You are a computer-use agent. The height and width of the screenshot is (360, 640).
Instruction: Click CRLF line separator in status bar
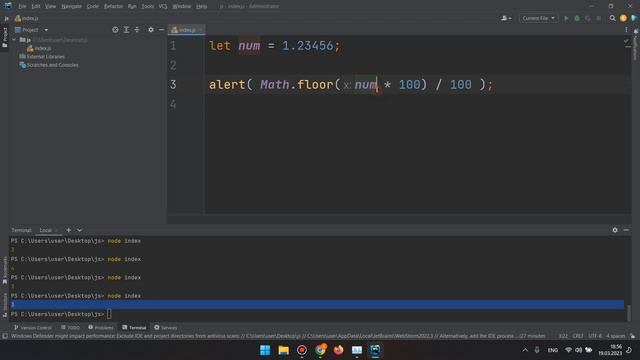point(578,336)
